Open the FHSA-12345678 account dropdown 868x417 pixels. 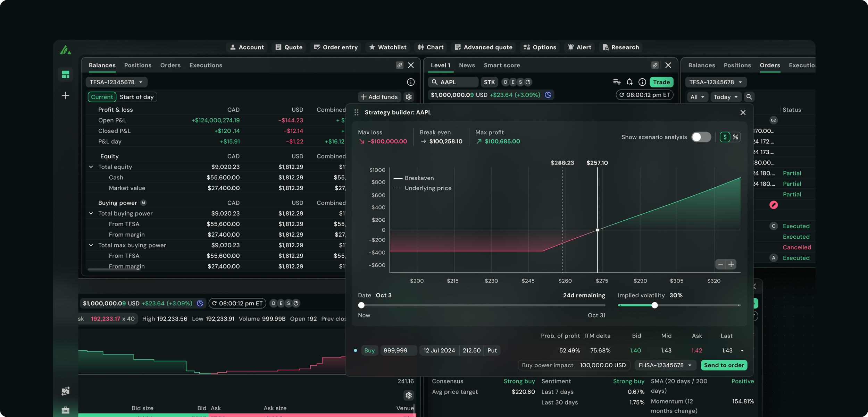tap(665, 365)
